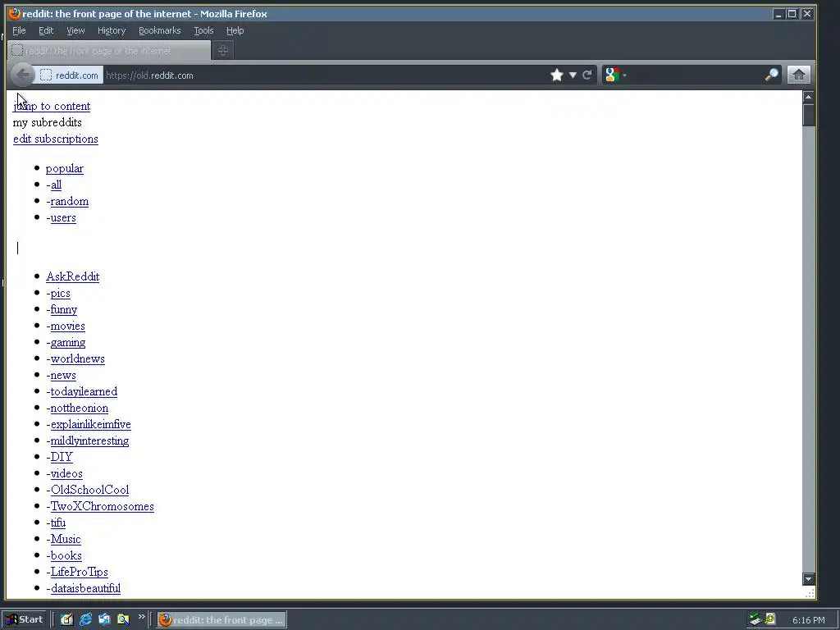The height and width of the screenshot is (630, 840).
Task: Open the Bookmarks menu
Action: point(160,30)
